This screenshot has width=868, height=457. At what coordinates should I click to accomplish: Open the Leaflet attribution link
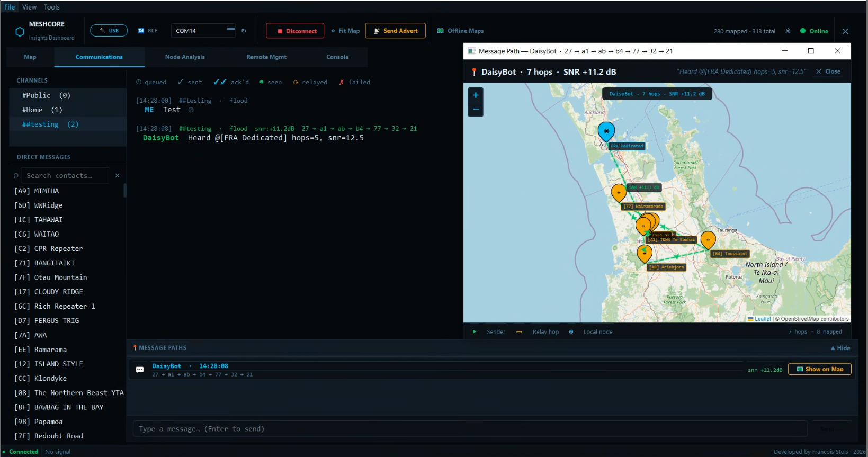[x=763, y=319]
